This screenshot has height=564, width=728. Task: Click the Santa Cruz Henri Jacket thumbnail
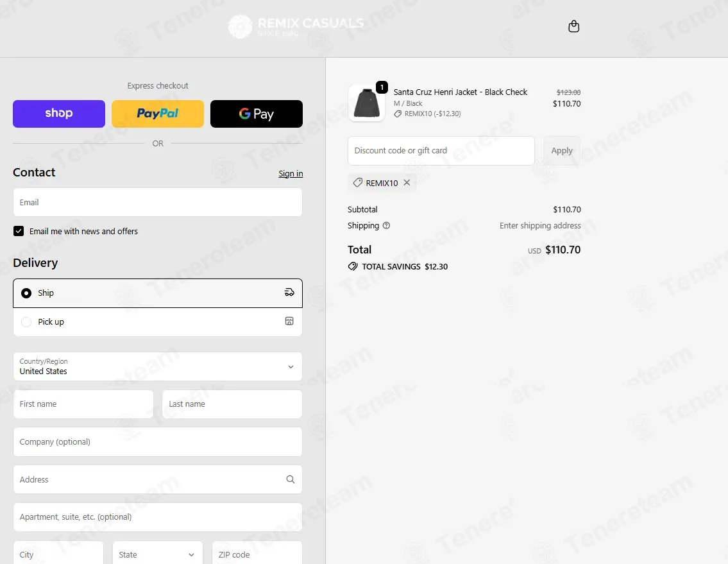click(366, 103)
